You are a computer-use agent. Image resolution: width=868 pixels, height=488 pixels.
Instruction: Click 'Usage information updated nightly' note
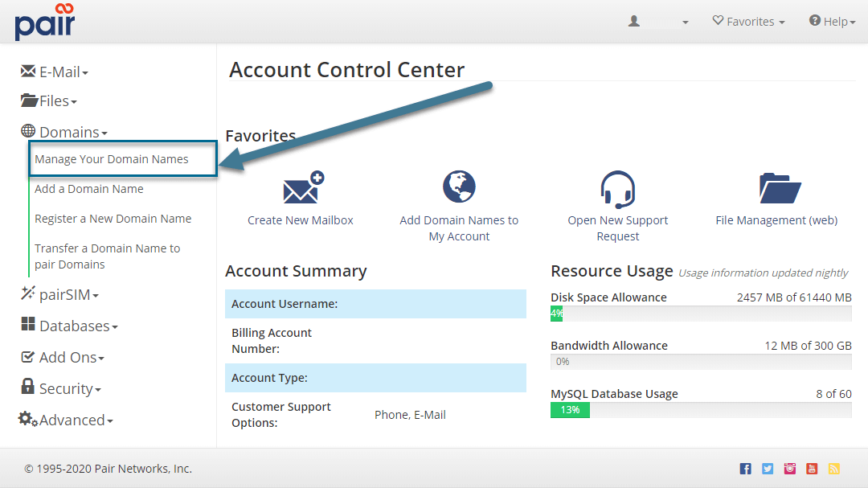[764, 273]
